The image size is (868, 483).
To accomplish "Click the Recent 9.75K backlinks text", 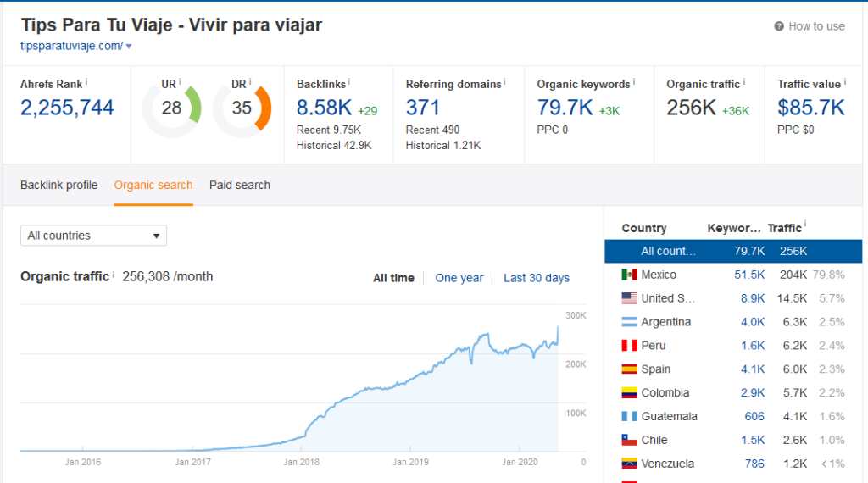I will coord(329,130).
